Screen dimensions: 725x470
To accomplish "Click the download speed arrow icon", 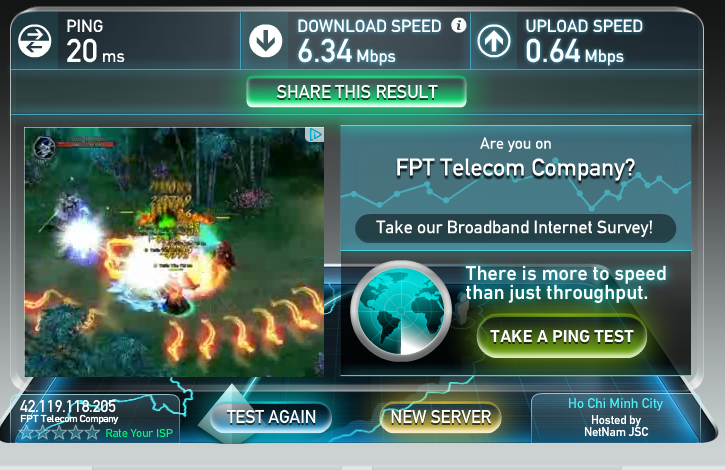I will (265, 41).
